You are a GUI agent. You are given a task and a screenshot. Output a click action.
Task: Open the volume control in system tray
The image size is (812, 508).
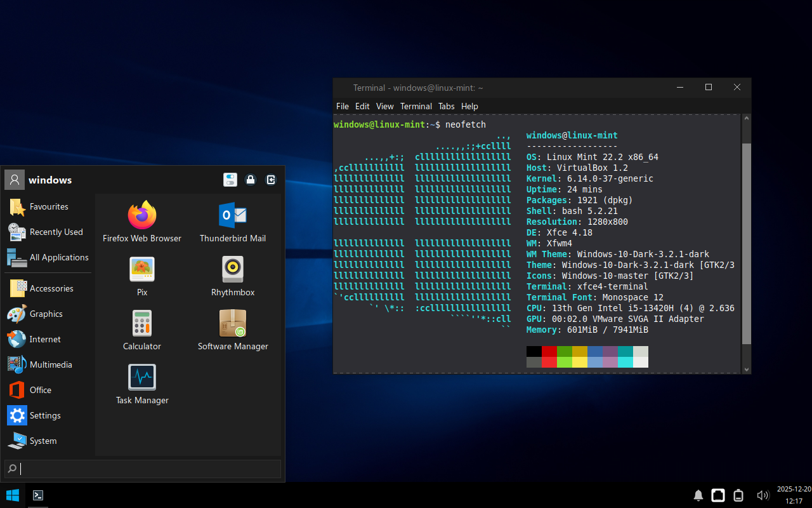[763, 495]
